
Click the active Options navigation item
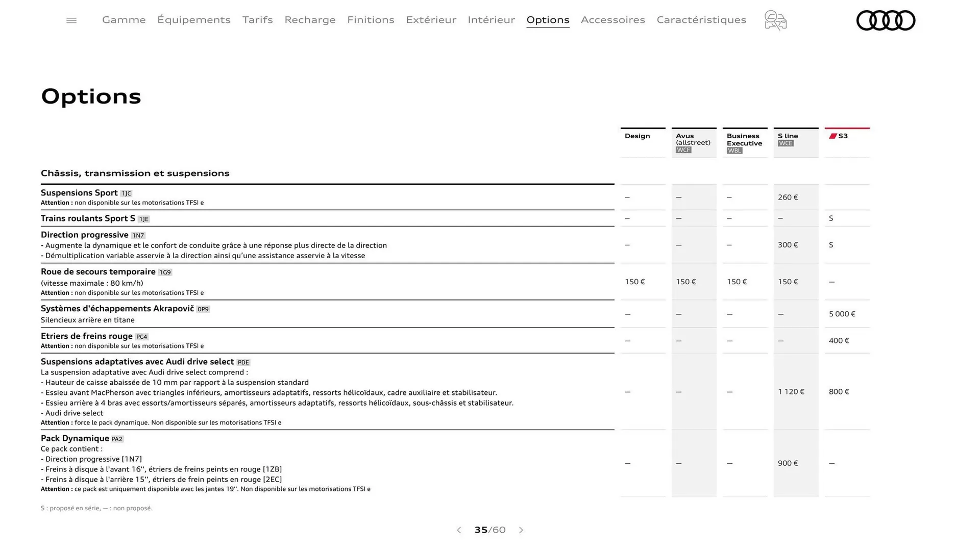coord(548,20)
